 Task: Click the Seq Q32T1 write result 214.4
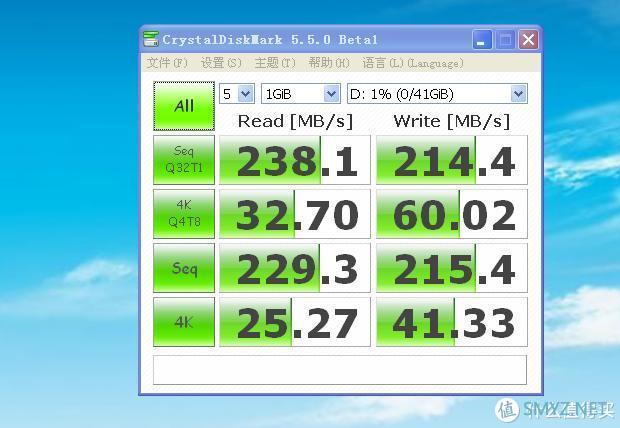click(x=452, y=160)
